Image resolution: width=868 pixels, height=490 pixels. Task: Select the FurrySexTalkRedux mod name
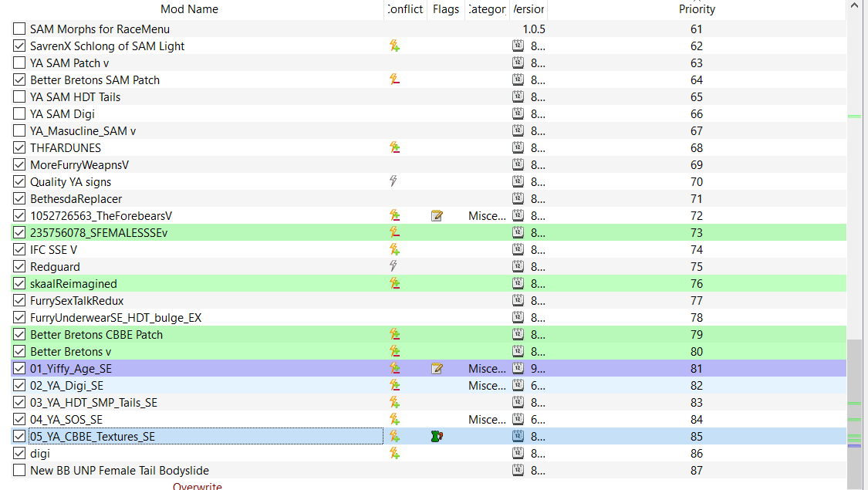point(77,301)
